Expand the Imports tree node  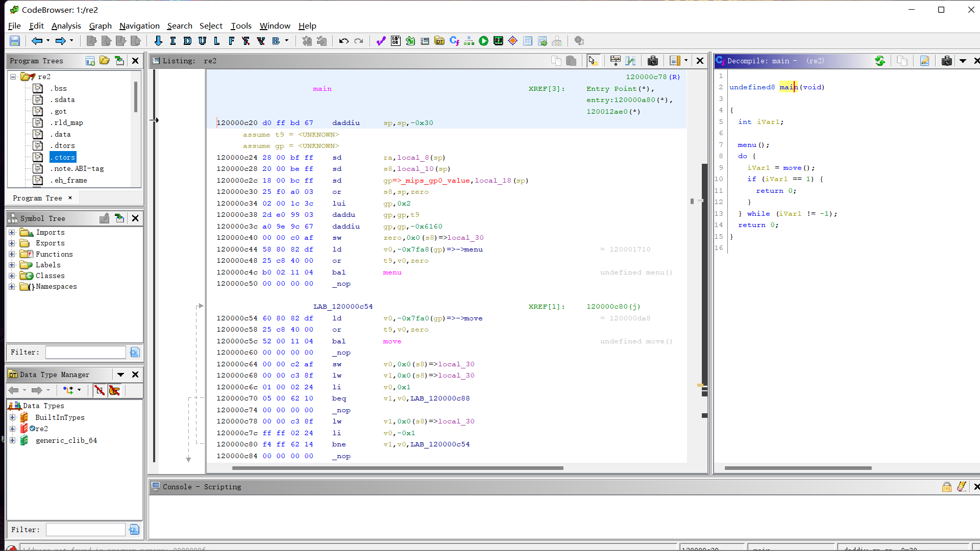[11, 232]
